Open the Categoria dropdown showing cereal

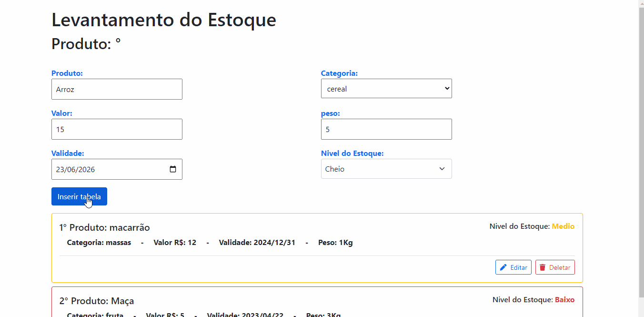(386, 89)
